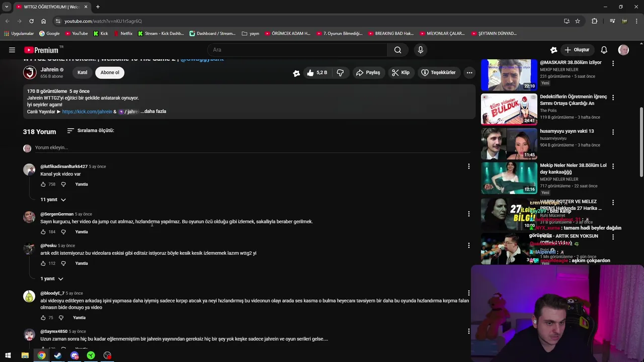Dislike the video with the thumbs-down icon
This screenshot has height=362, width=644.
tap(340, 72)
